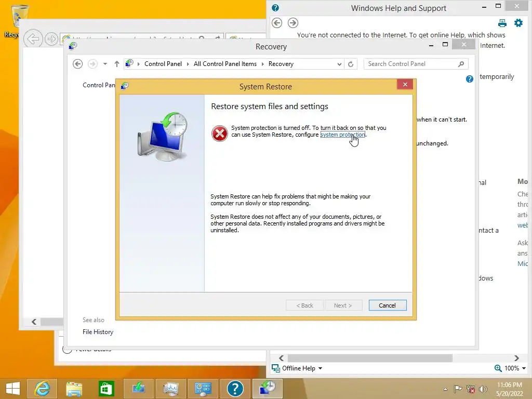The width and height of the screenshot is (532, 399).
Task: Minimize the Windows Help and Support window
Action: [x=484, y=6]
